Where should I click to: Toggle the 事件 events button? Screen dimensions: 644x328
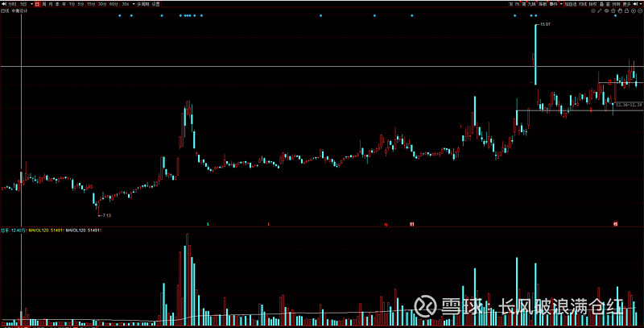coord(553,4)
